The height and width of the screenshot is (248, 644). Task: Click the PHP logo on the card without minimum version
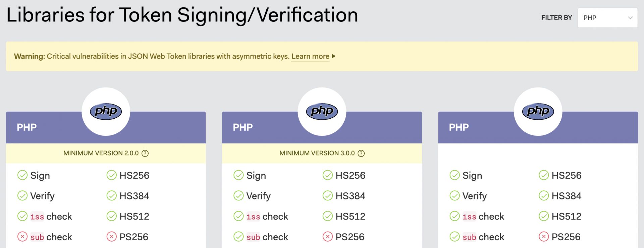538,111
